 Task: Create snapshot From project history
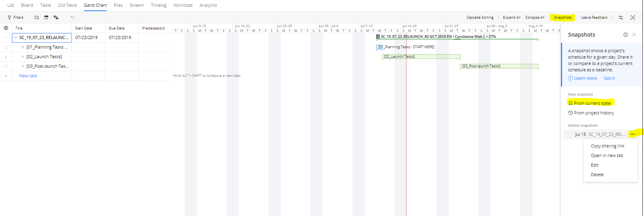[594, 113]
